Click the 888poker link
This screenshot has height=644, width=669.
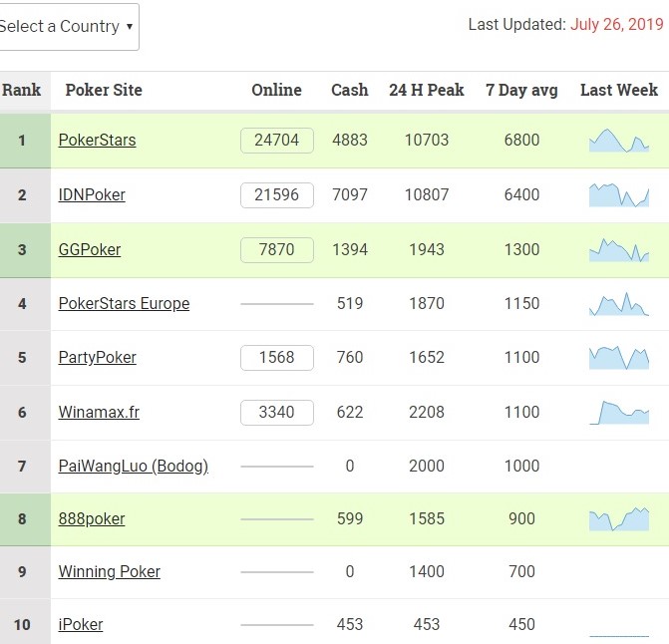(91, 519)
